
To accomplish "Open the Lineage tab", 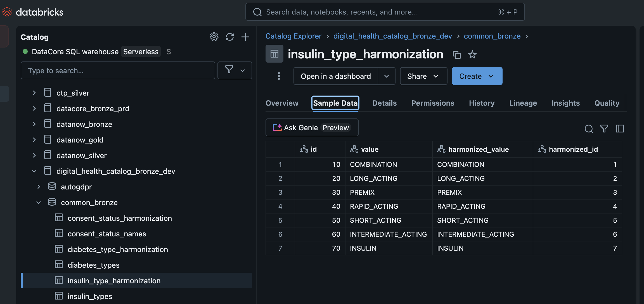I will pos(523,103).
